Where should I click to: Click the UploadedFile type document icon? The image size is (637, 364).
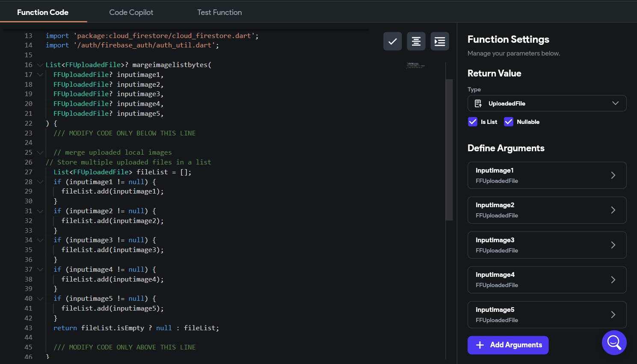(x=478, y=103)
